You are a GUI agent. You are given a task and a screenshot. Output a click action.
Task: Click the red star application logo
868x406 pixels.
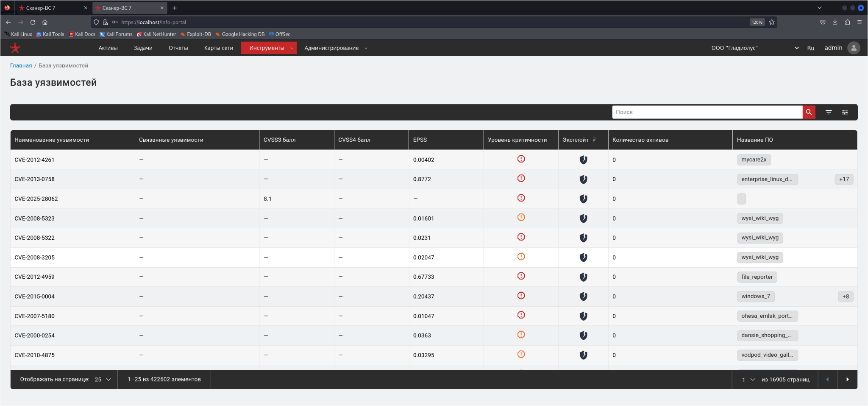tap(15, 48)
